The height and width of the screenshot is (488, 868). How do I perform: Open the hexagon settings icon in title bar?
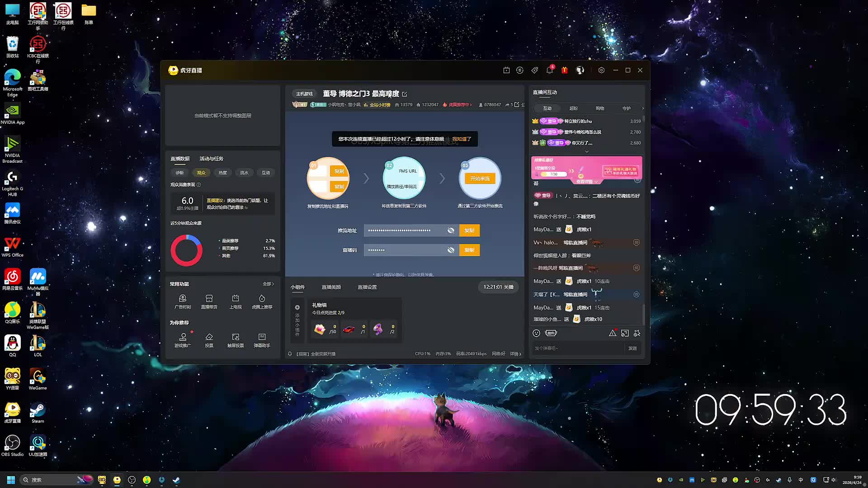click(601, 70)
